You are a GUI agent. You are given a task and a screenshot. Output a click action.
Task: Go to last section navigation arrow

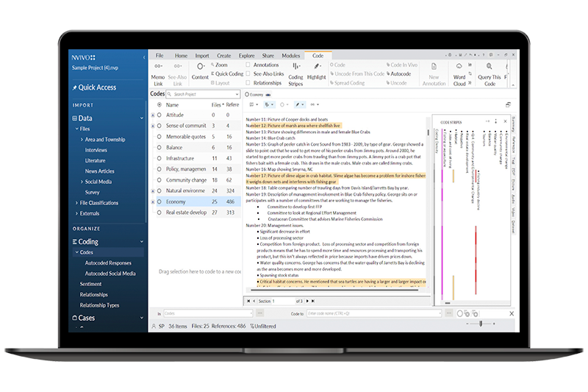click(313, 301)
